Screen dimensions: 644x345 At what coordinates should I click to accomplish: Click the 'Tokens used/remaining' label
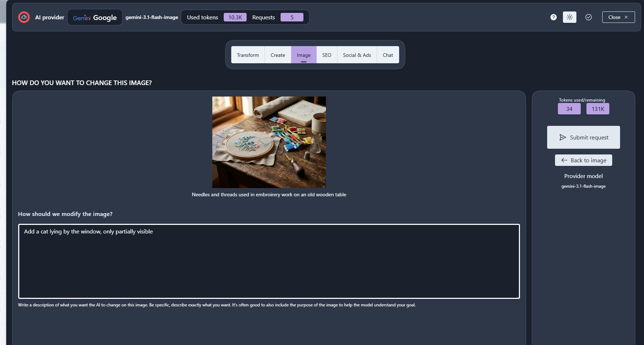(x=582, y=100)
